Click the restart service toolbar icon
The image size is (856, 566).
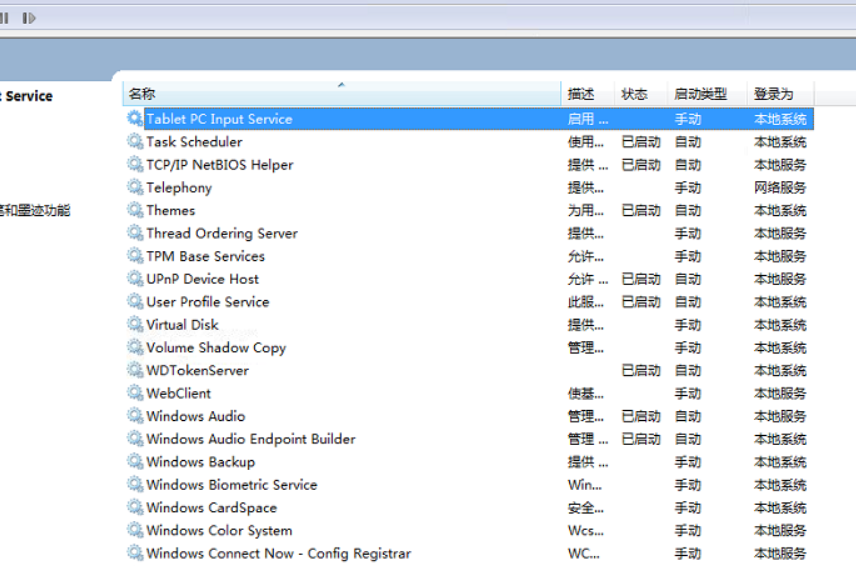29,18
